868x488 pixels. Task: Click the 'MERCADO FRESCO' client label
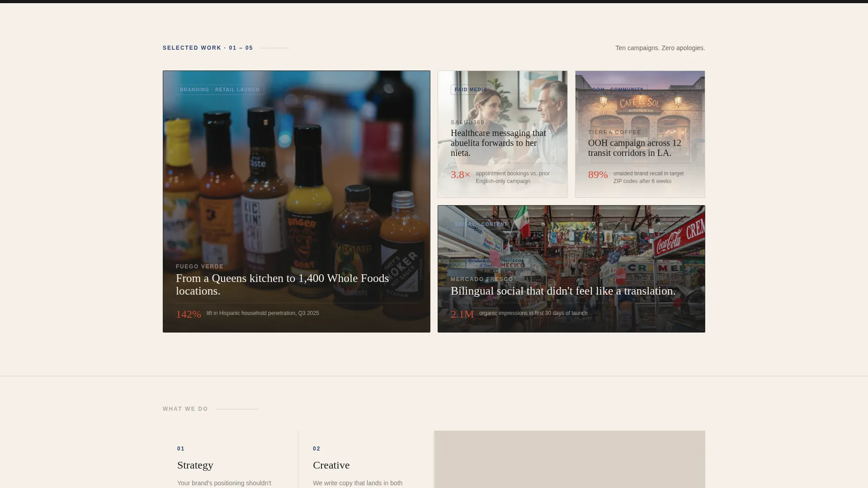pos(482,279)
